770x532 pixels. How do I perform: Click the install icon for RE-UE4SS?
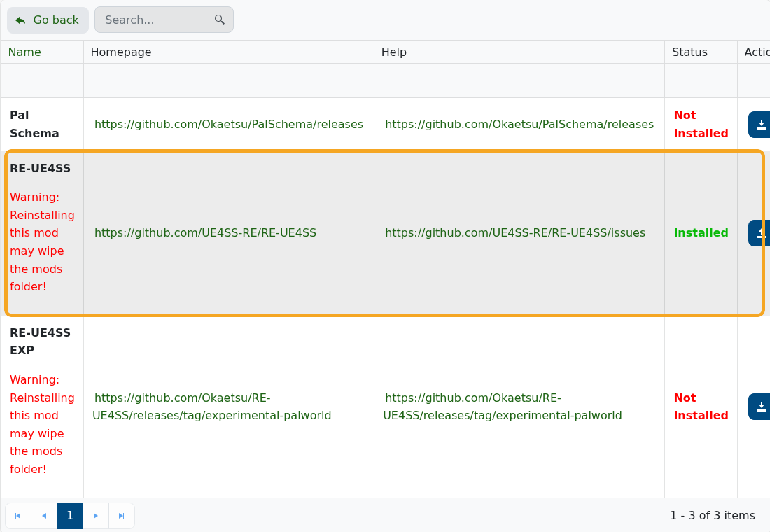tap(759, 233)
